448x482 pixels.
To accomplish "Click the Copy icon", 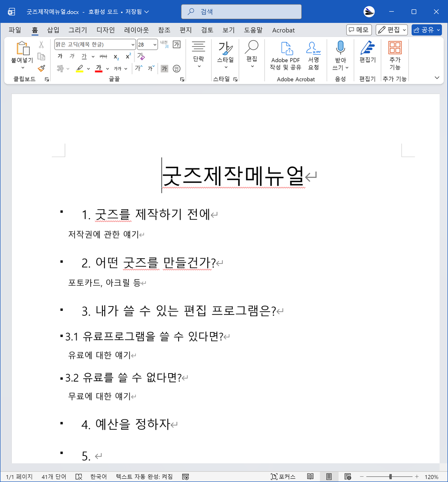I will tap(41, 56).
